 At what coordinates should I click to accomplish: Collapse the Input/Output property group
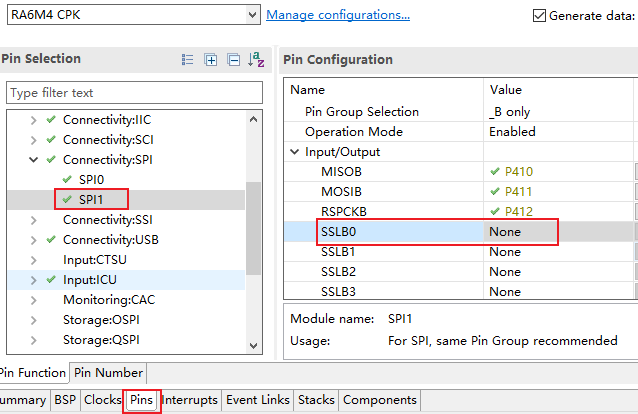(295, 152)
